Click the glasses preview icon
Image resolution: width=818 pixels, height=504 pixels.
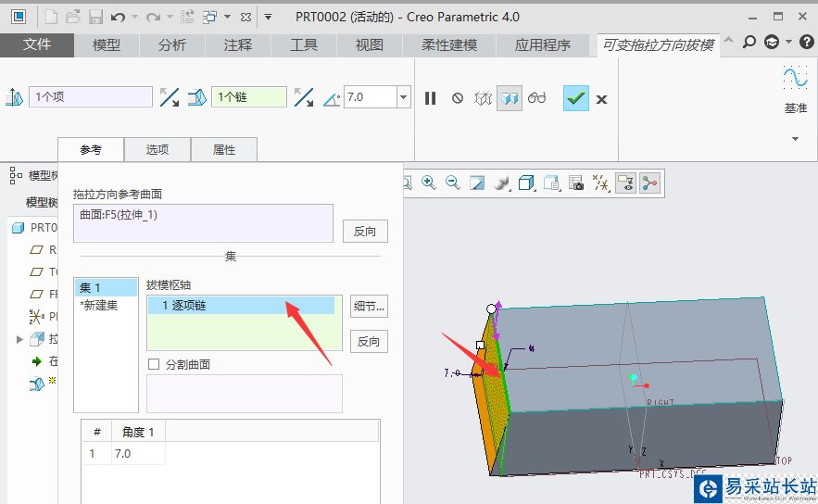pos(537,98)
